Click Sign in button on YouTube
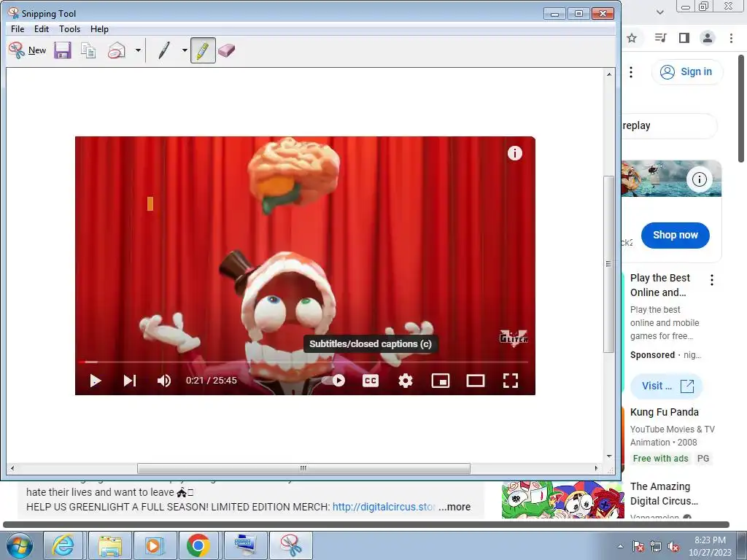The height and width of the screenshot is (560, 747). 686,72
